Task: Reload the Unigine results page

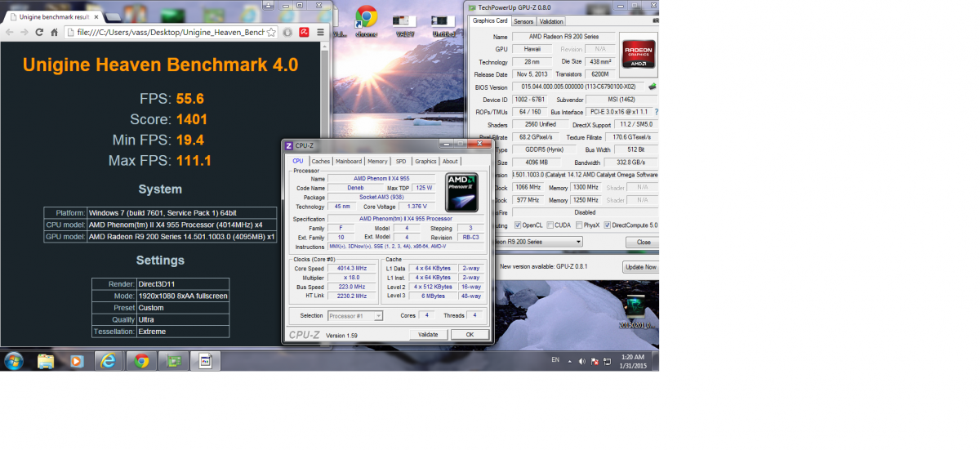Action: (x=40, y=32)
